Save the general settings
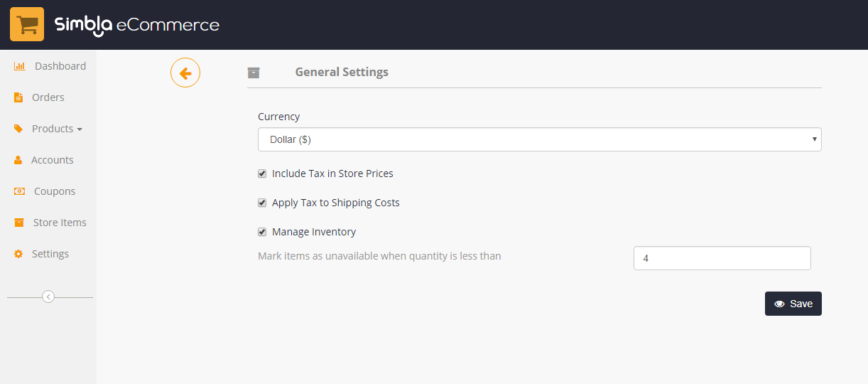The image size is (868, 384). point(793,304)
